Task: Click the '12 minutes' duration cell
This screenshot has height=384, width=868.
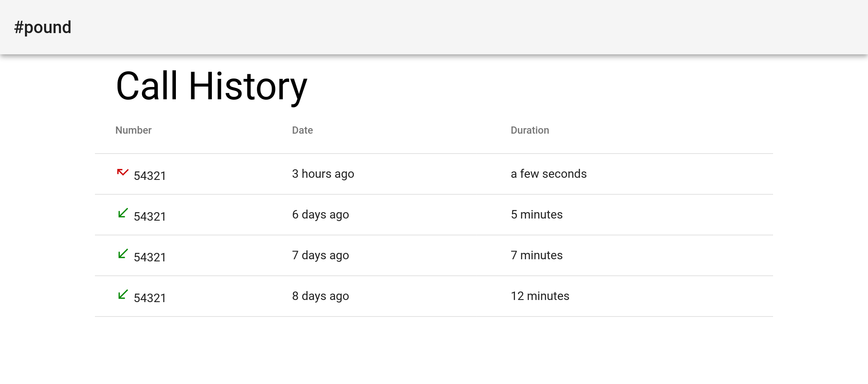Action: click(540, 296)
